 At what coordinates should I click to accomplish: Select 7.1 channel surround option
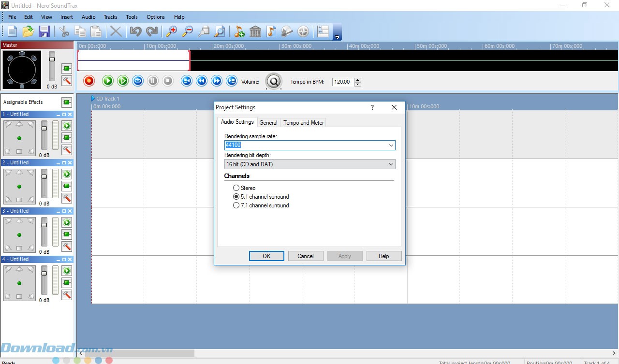(236, 205)
